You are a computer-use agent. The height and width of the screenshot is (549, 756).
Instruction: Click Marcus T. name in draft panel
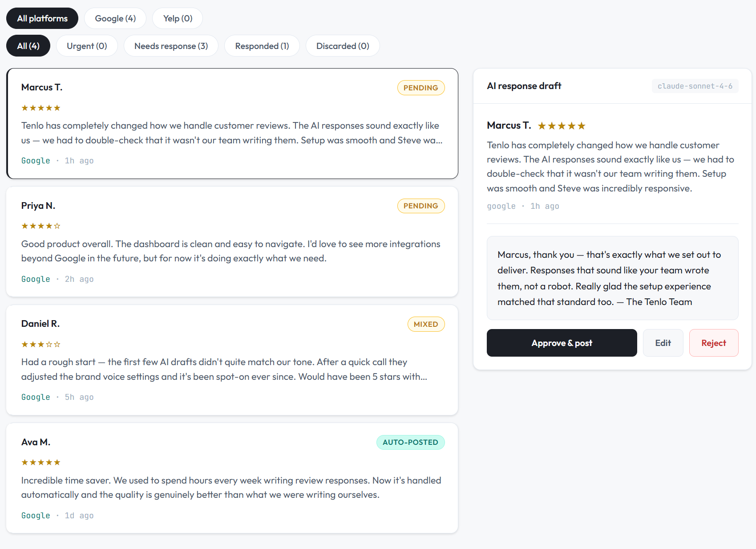(x=509, y=126)
